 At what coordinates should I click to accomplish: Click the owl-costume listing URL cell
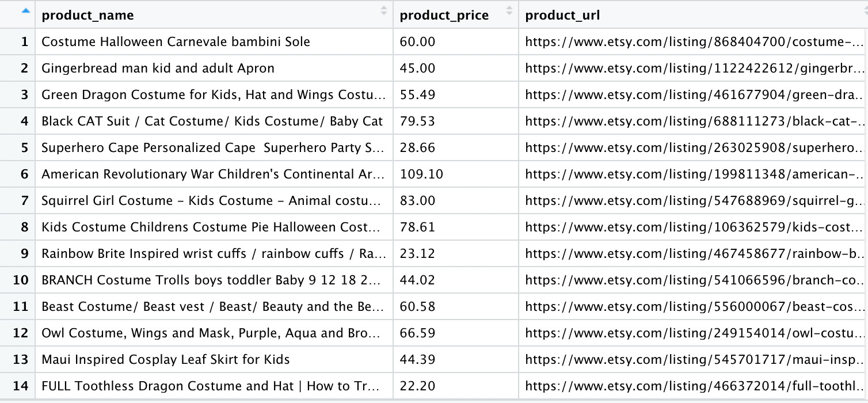coord(693,333)
